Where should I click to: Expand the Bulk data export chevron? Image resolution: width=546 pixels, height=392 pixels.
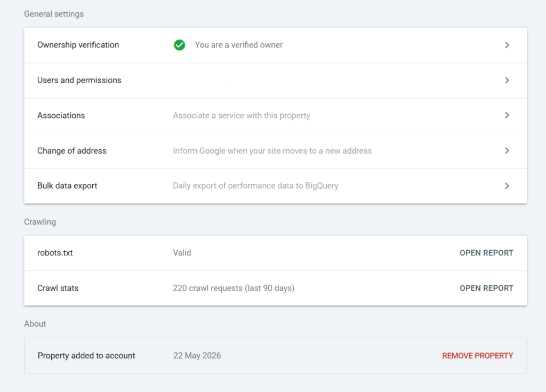click(507, 186)
